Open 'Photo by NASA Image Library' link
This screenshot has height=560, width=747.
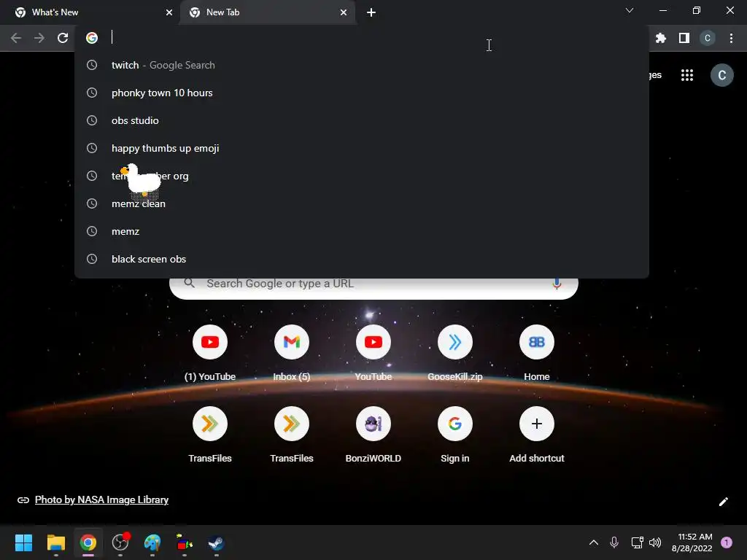(x=101, y=500)
